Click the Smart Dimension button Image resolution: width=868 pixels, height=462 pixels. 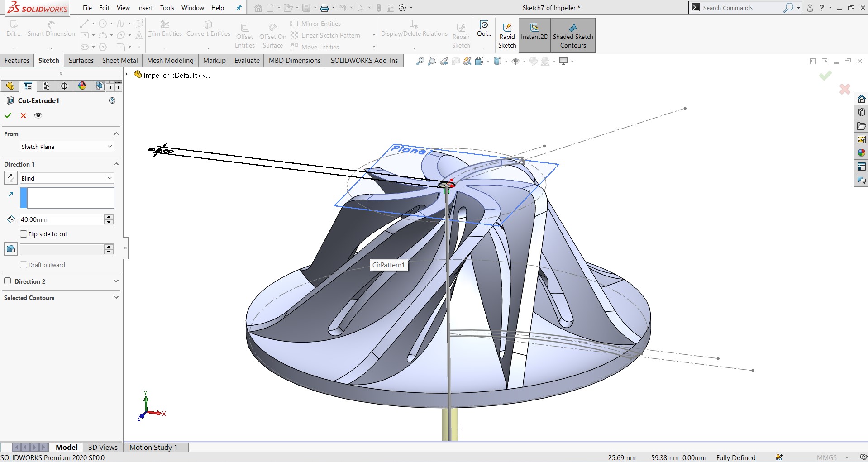tap(51, 28)
